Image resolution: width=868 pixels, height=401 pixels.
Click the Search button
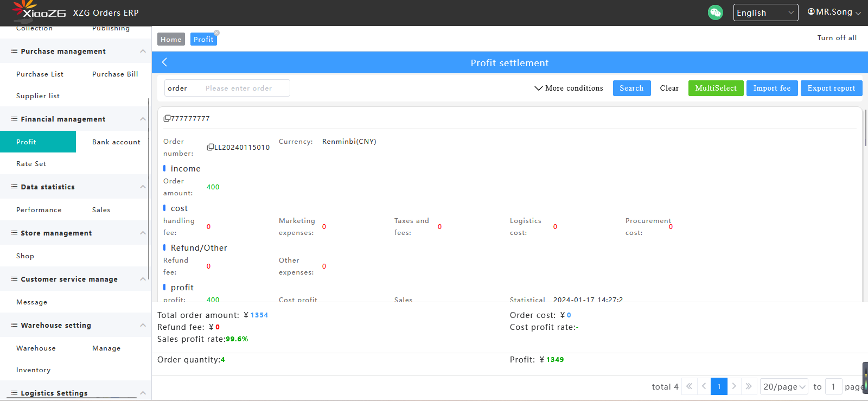[x=631, y=88]
